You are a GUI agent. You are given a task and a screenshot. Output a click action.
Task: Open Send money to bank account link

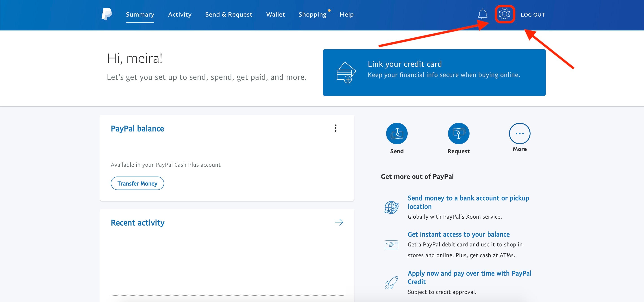point(468,202)
